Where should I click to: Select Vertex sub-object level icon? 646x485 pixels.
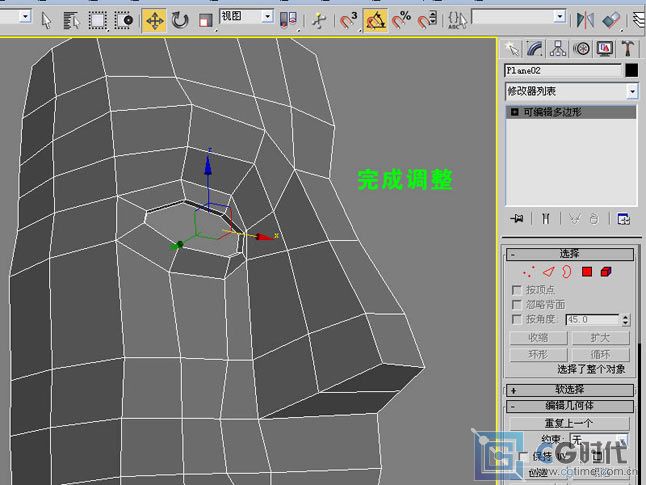(x=528, y=272)
